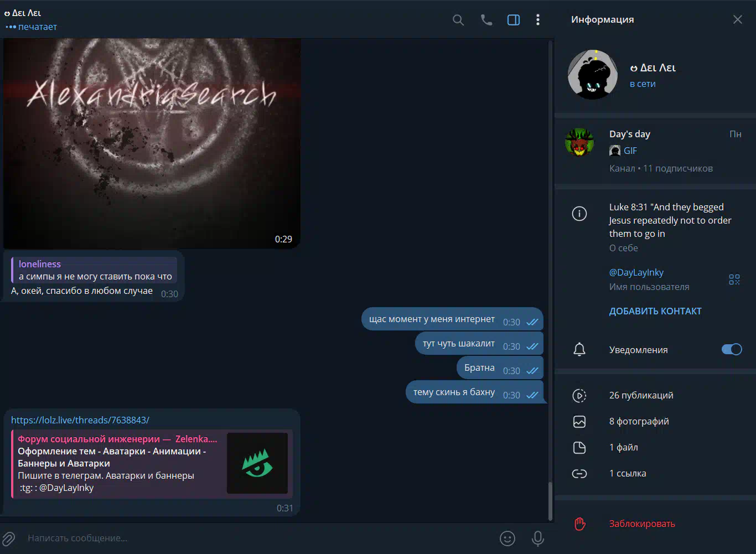
Task: Click the chat vertical scrollbar
Action: (x=551, y=501)
